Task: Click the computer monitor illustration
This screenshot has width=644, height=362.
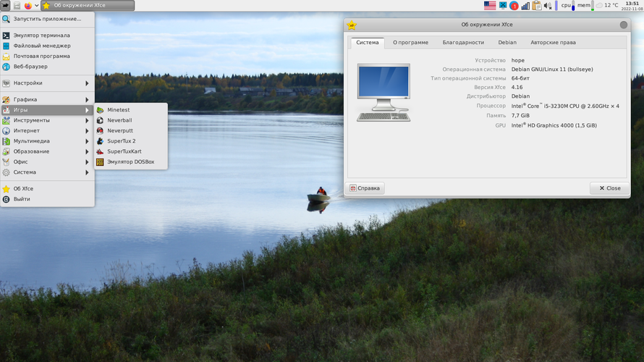Action: click(x=384, y=93)
